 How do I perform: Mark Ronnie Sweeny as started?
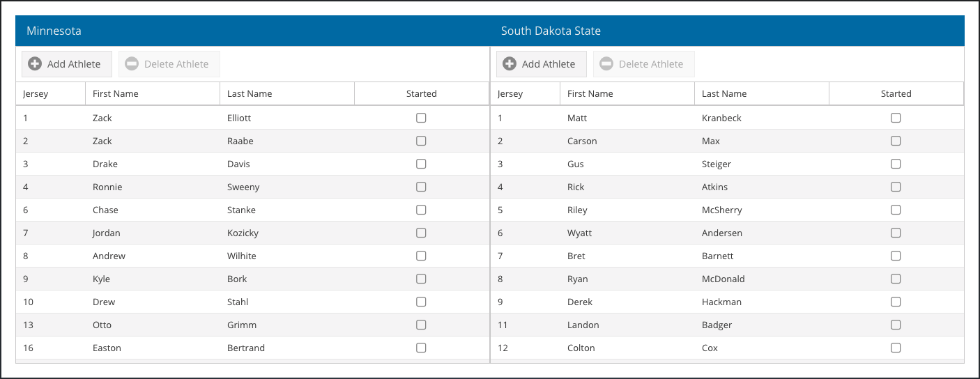[421, 187]
